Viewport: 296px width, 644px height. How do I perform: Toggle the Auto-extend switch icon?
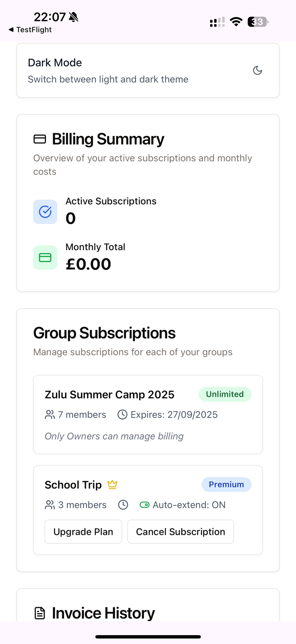tap(145, 505)
